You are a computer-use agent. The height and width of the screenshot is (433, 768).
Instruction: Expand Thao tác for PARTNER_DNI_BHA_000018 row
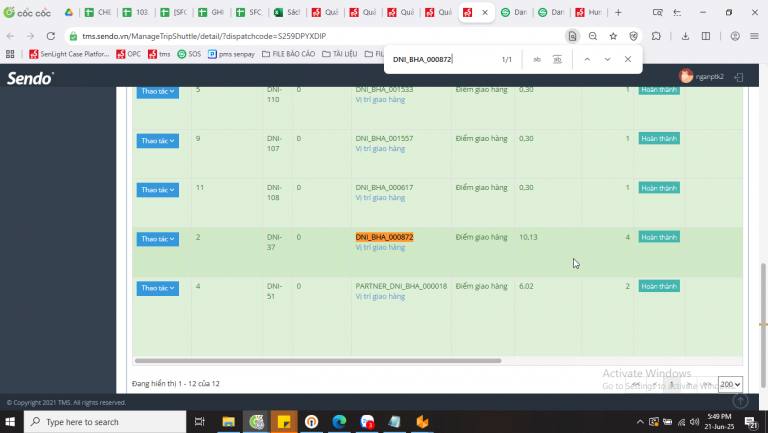158,288
